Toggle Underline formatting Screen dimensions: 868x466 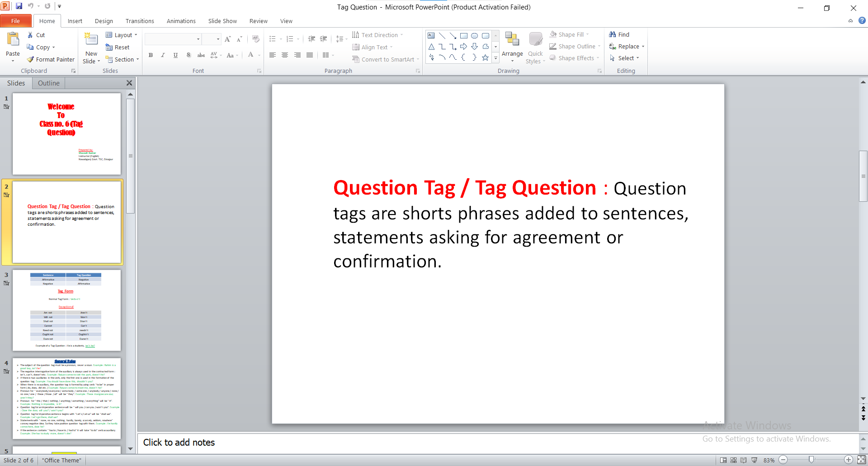pos(175,55)
